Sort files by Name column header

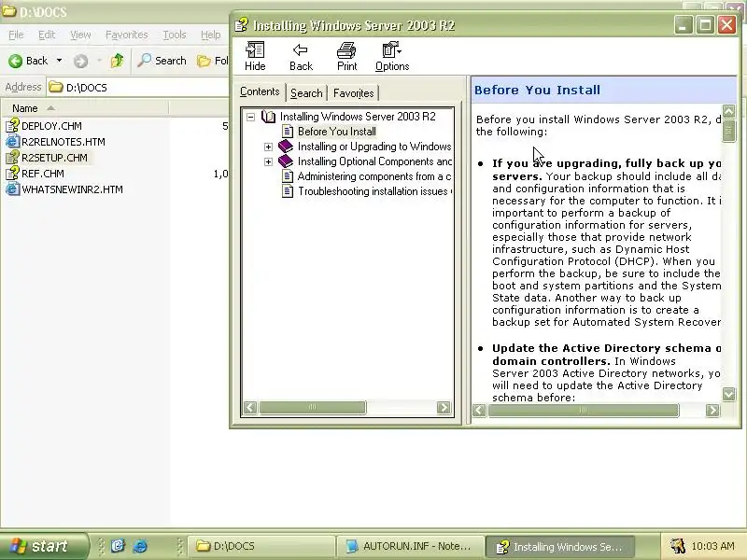85,108
